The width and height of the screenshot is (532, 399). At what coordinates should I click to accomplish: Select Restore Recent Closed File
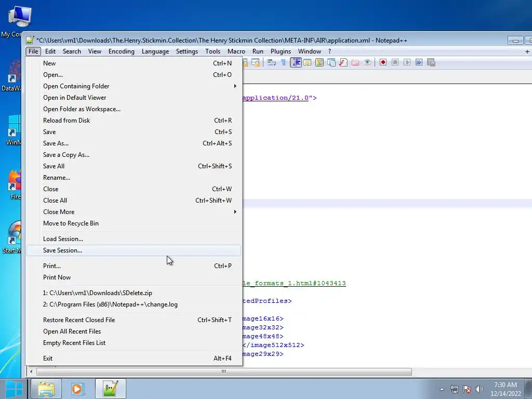click(x=134, y=320)
